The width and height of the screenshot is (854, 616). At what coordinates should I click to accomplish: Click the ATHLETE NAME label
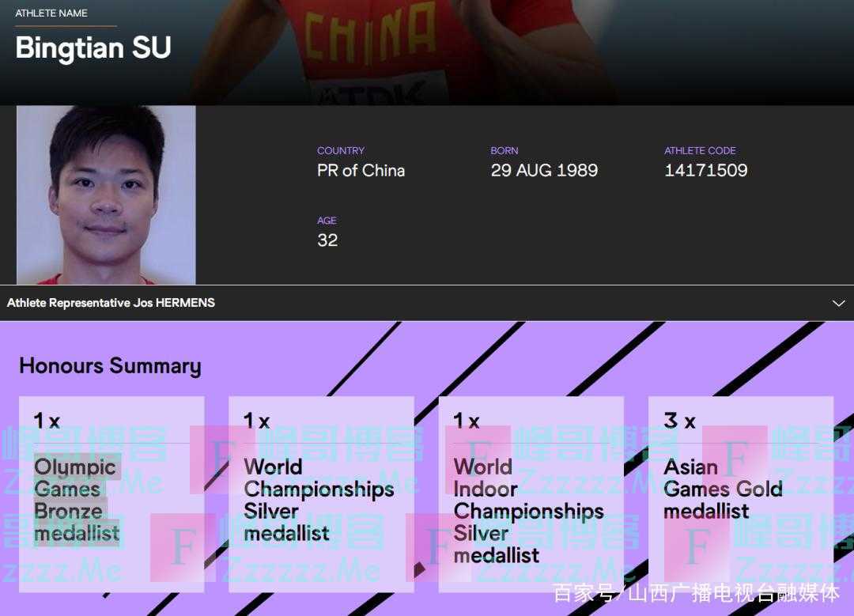pyautogui.click(x=51, y=13)
